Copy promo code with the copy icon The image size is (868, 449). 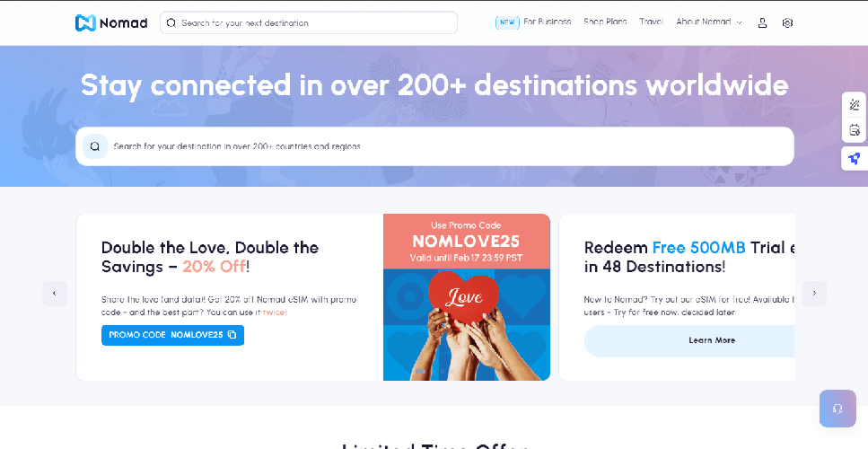pos(232,334)
